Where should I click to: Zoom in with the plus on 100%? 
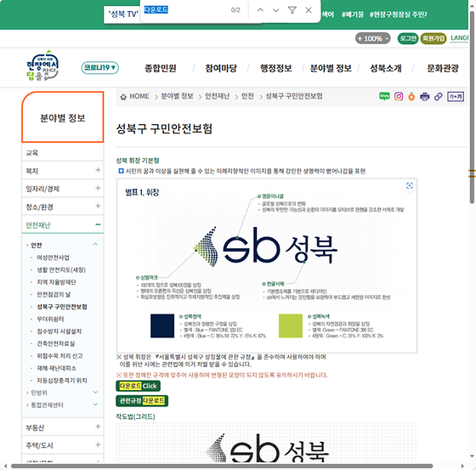(360, 38)
